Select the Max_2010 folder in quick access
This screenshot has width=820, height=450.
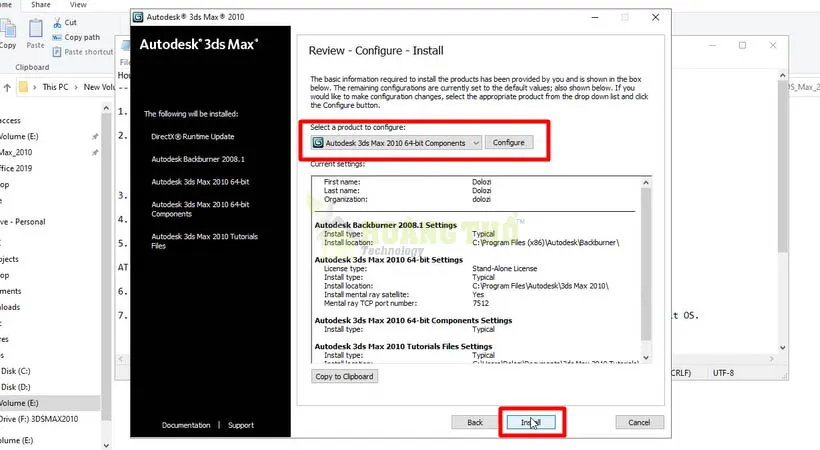16,152
